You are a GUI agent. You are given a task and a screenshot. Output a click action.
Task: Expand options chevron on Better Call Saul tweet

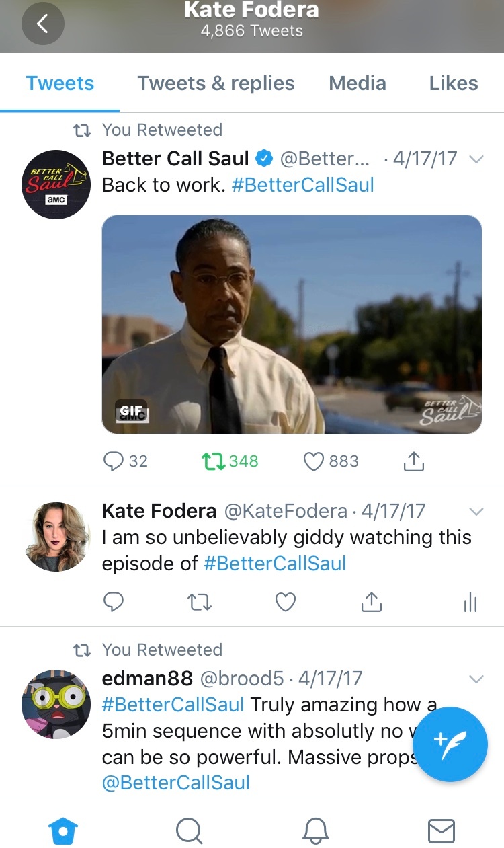[x=476, y=159]
